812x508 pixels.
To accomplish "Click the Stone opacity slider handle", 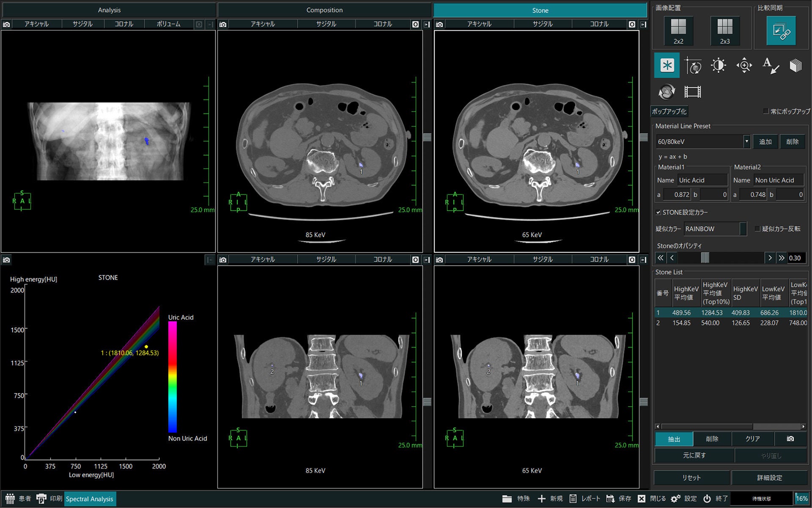I will (705, 257).
